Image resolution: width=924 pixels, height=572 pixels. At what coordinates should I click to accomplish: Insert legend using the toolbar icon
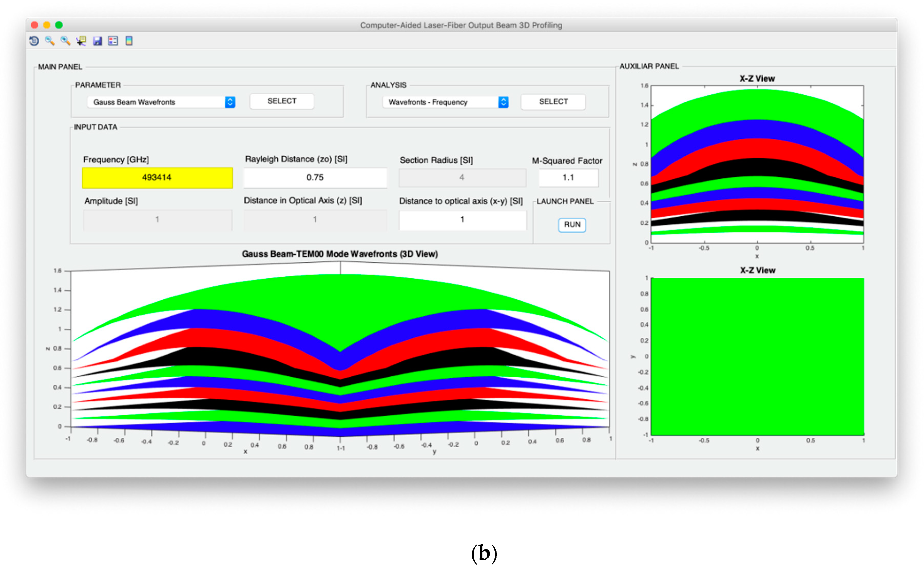pyautogui.click(x=113, y=41)
